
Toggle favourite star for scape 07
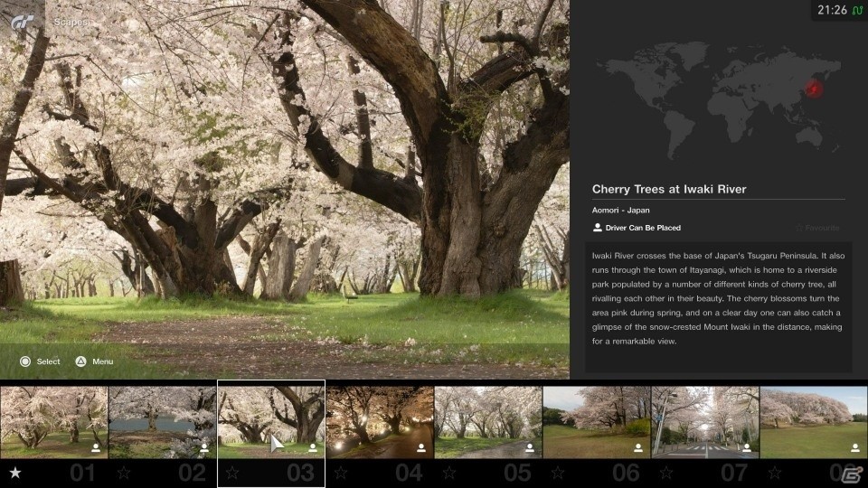(x=666, y=473)
